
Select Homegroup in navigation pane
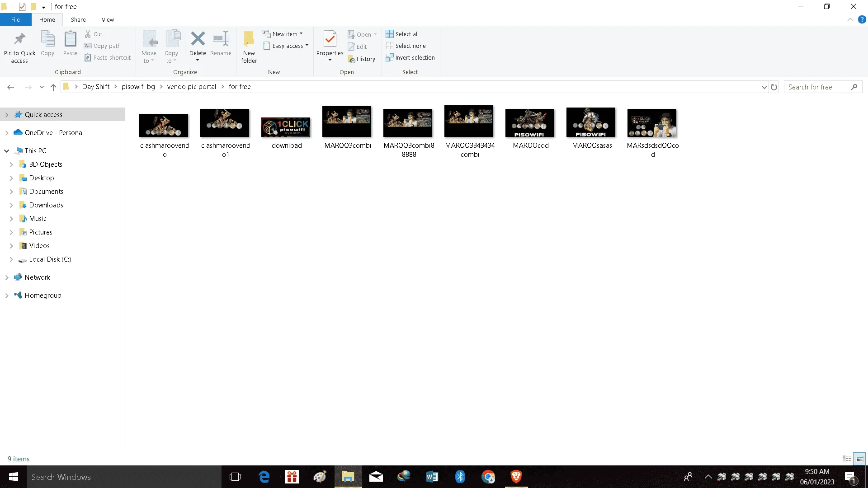(x=43, y=296)
